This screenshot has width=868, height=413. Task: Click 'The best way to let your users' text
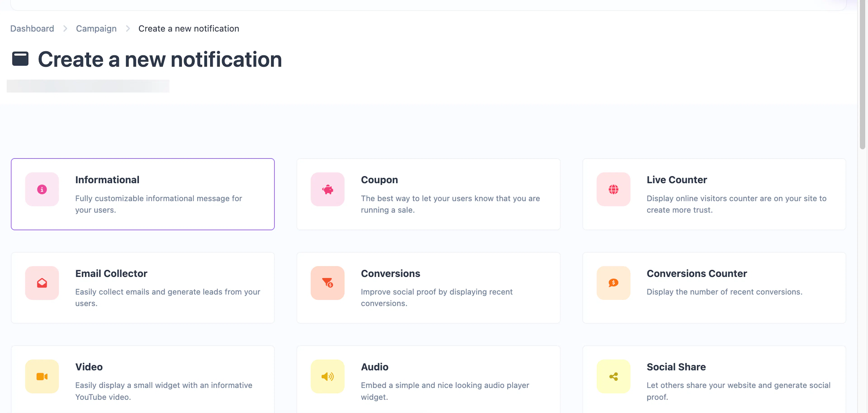pyautogui.click(x=450, y=204)
